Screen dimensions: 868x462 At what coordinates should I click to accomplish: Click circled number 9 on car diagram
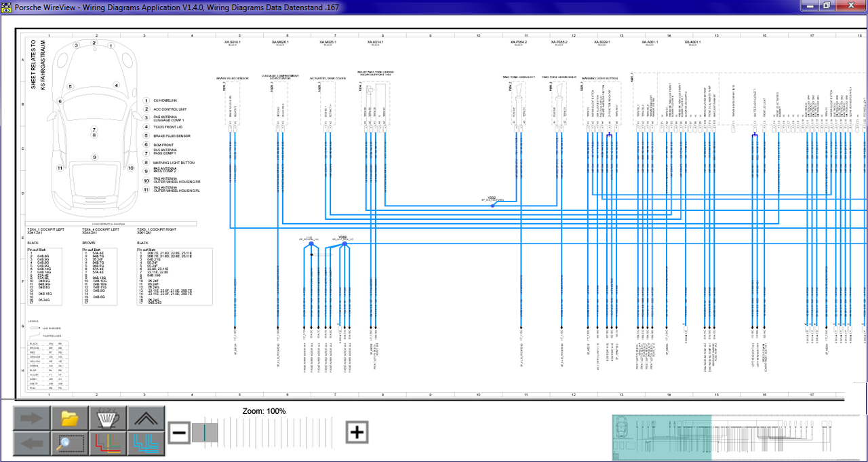click(x=94, y=157)
